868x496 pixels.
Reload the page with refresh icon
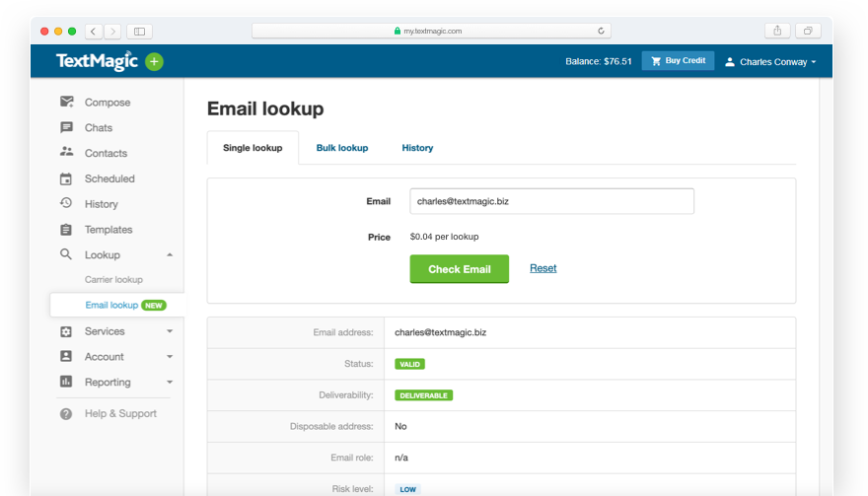(601, 31)
